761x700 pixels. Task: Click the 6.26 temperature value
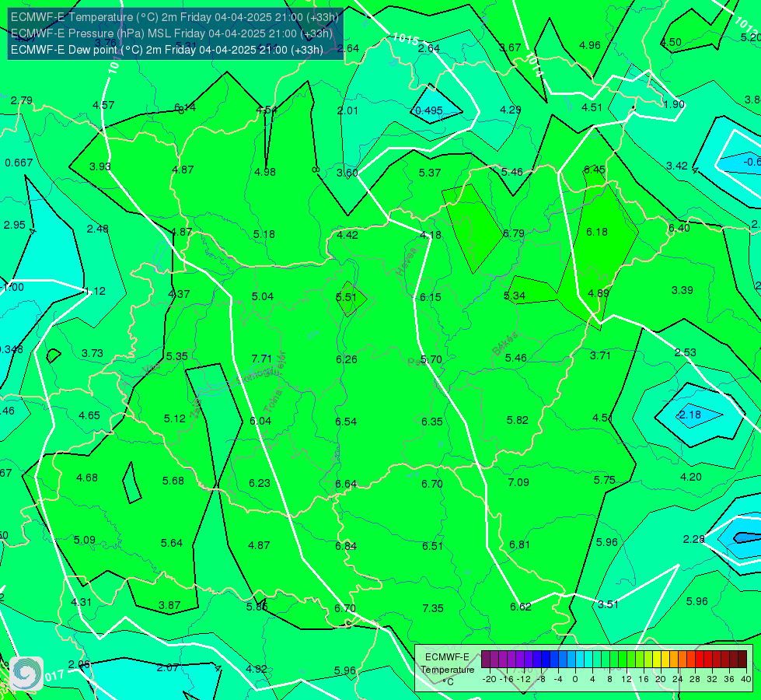click(347, 359)
